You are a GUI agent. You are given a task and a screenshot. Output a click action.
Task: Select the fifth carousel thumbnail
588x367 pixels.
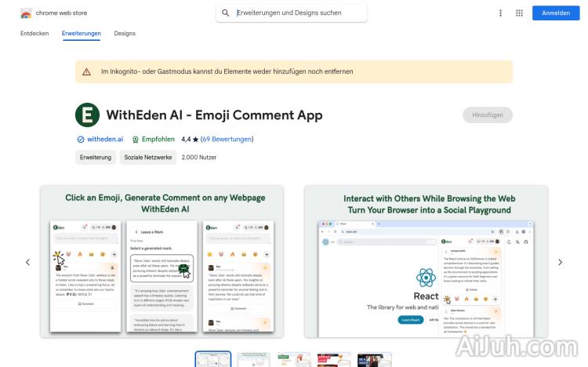point(375,359)
